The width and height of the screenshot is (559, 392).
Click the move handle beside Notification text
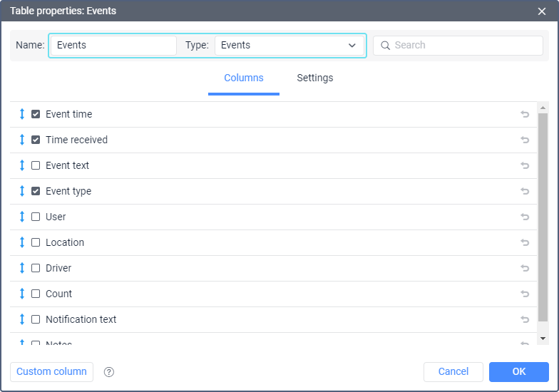pyautogui.click(x=22, y=319)
